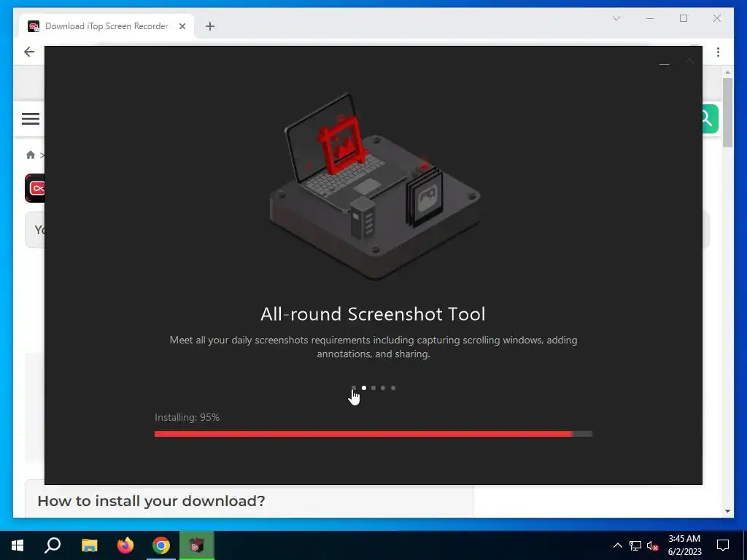
Task: Open Google Chrome from the taskbar
Action: click(161, 545)
